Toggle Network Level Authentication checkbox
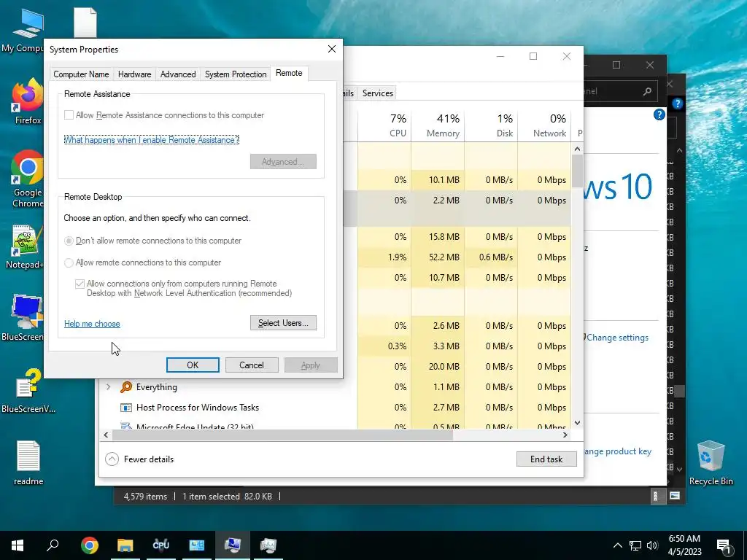This screenshot has width=747, height=560. tap(80, 284)
